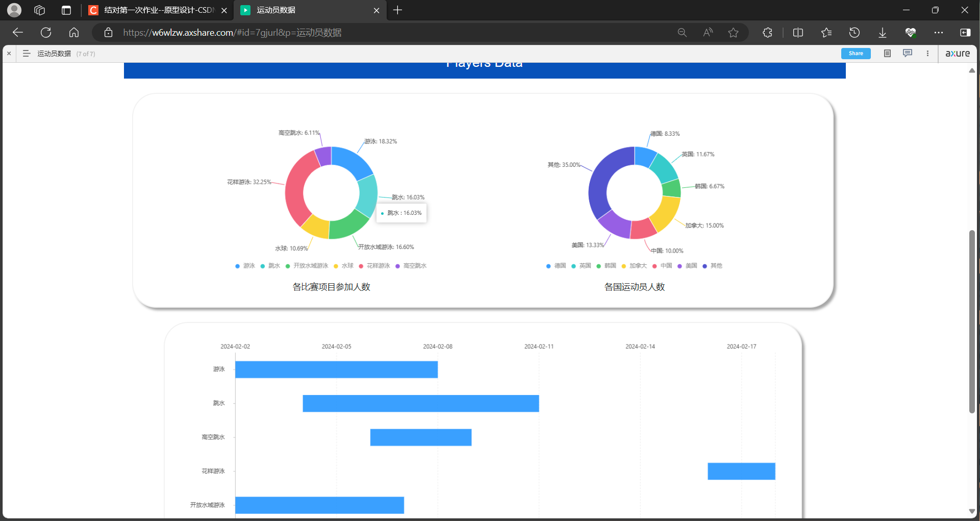This screenshot has width=980, height=521.
Task: Open a new browser tab
Action: [398, 10]
